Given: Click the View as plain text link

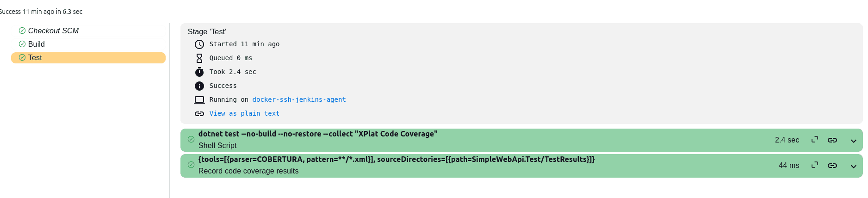Looking at the screenshot, I should (244, 113).
